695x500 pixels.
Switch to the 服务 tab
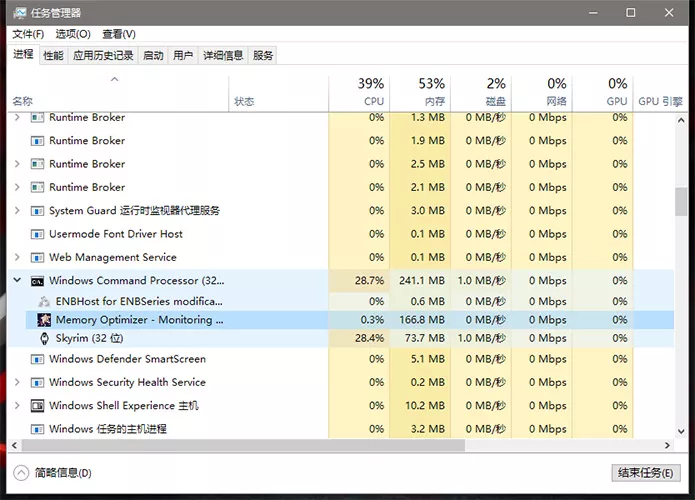(263, 55)
